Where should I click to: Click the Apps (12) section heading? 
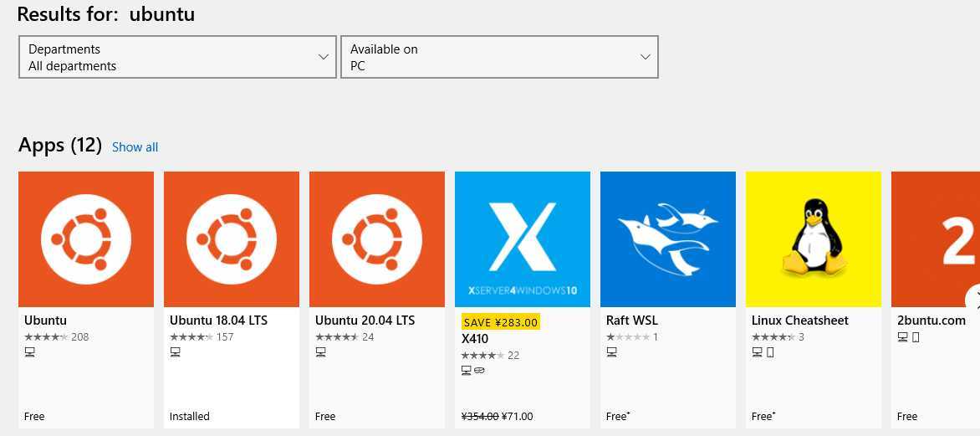pyautogui.click(x=60, y=146)
